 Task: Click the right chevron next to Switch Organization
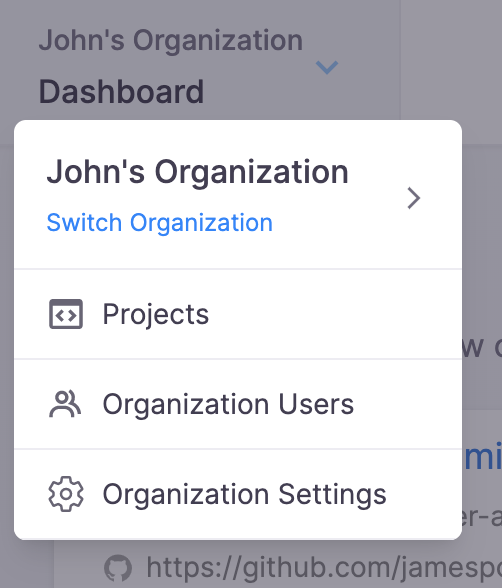(414, 198)
